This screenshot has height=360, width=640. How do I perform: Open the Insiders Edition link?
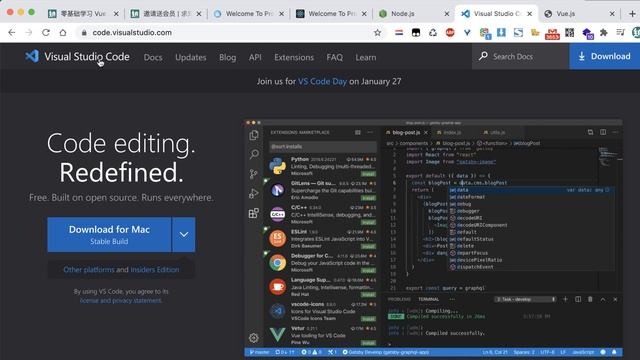click(155, 269)
